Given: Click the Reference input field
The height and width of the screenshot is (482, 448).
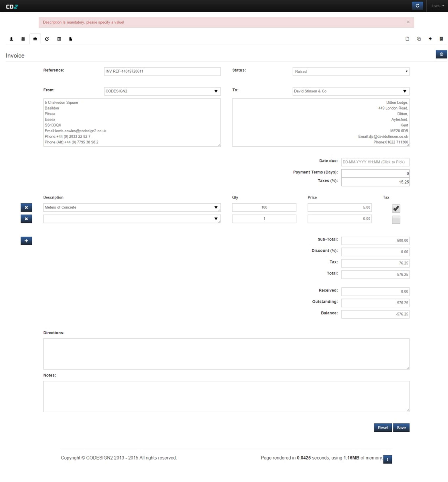Looking at the screenshot, I should [162, 72].
